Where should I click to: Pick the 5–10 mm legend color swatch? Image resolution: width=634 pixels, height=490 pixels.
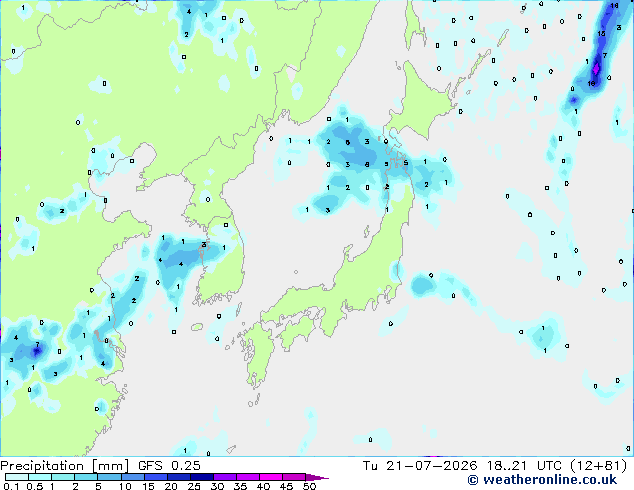coord(109,477)
